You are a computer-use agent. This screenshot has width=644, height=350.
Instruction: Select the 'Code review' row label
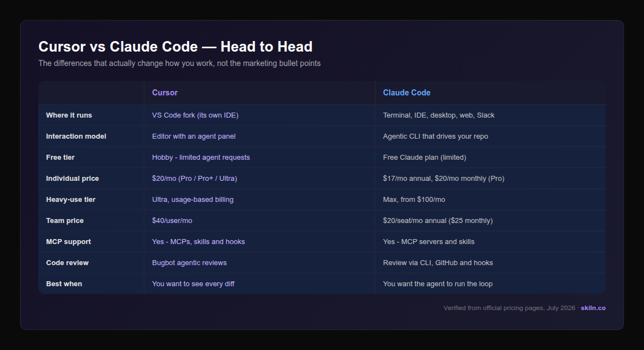tap(67, 262)
